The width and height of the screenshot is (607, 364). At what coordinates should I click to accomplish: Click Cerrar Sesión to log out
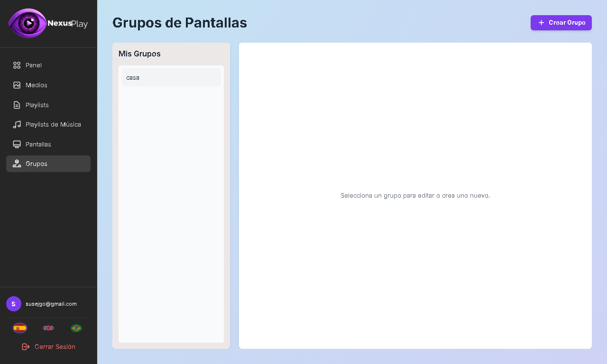point(48,347)
